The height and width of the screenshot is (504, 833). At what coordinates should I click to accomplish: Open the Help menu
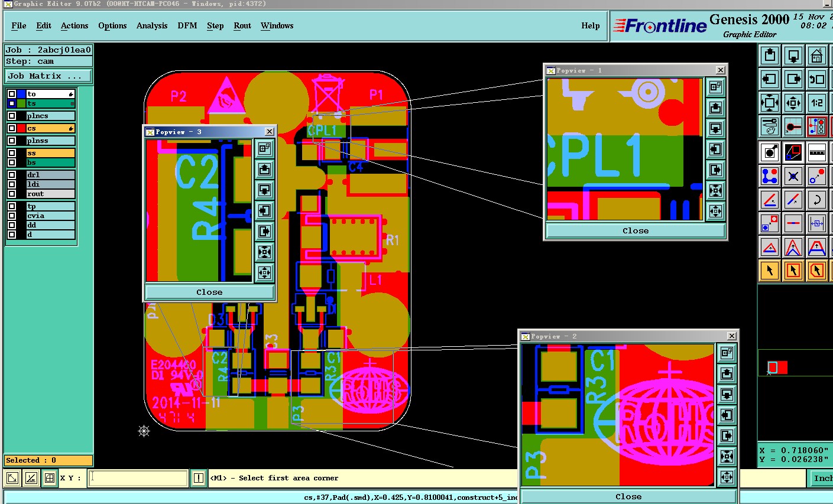591,25
